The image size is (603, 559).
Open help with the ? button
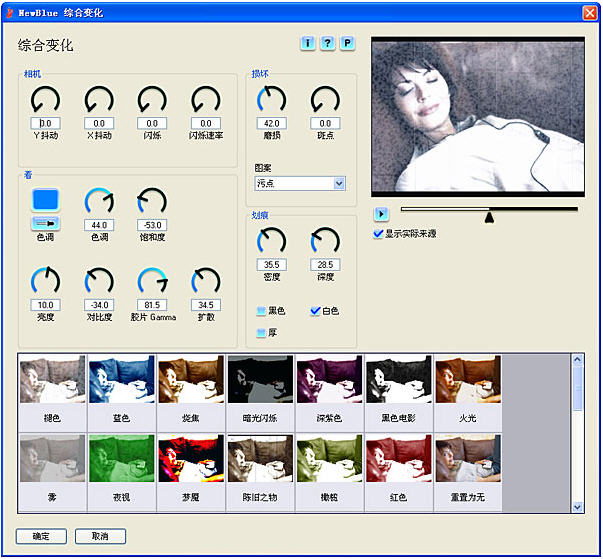point(327,43)
